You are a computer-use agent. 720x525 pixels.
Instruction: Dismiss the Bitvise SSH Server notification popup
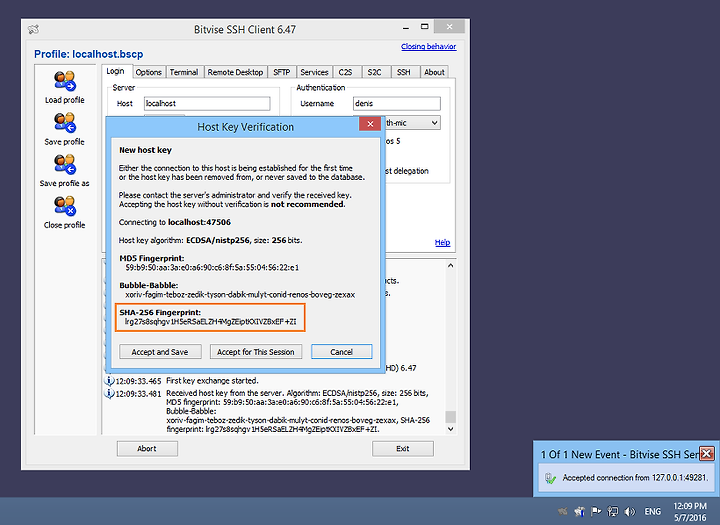(706, 454)
